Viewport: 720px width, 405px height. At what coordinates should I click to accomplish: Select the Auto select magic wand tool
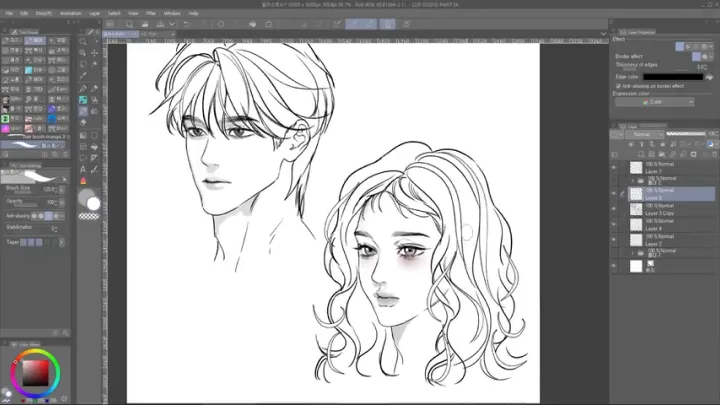pyautogui.click(x=95, y=64)
